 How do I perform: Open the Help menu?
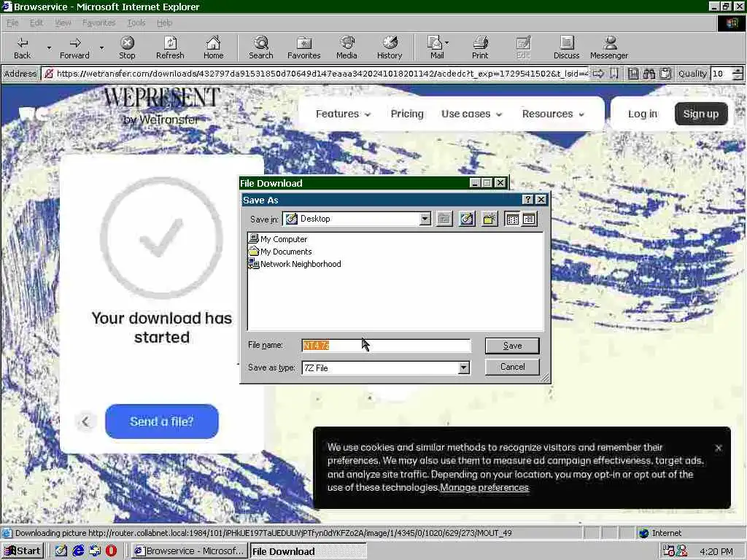coord(164,23)
